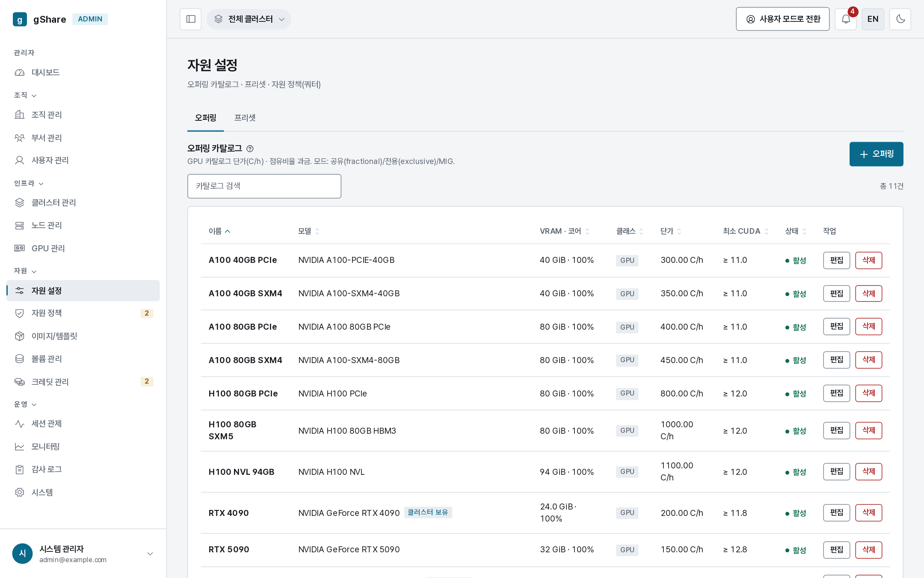
Task: Delete the RTX 4090 offering
Action: pyautogui.click(x=869, y=512)
